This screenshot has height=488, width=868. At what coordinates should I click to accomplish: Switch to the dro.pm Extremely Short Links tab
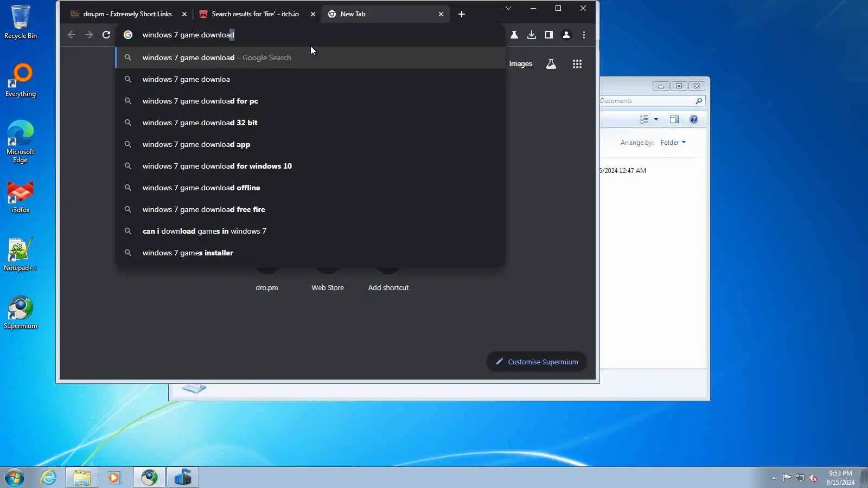point(127,14)
